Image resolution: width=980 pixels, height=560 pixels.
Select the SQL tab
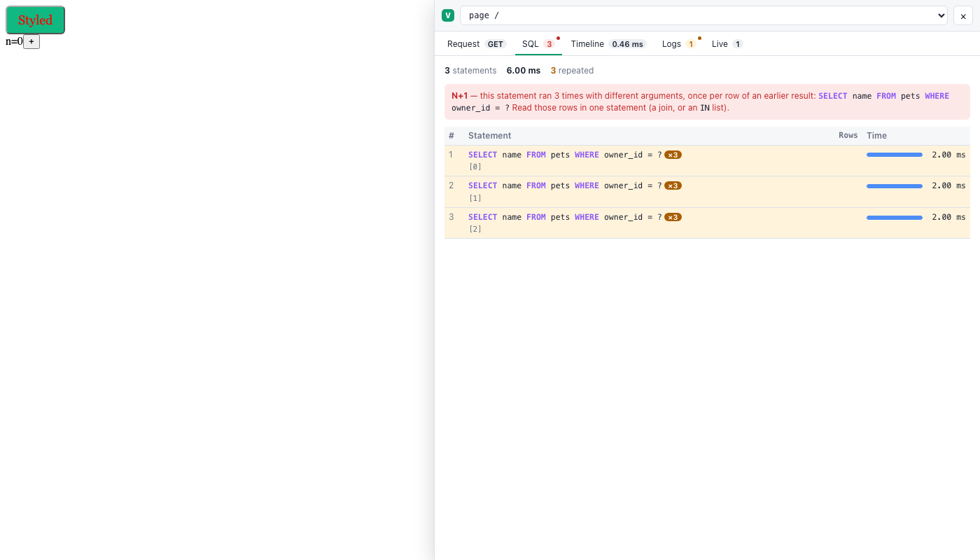point(538,44)
